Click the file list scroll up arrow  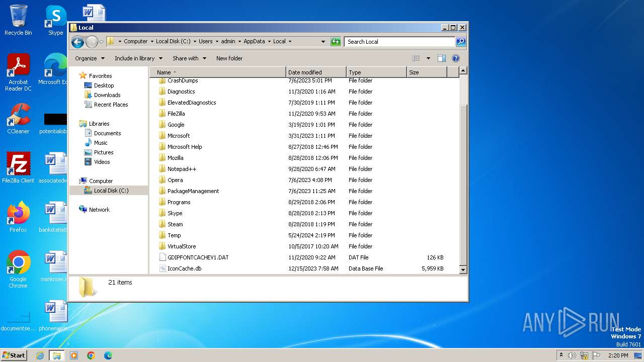click(463, 71)
